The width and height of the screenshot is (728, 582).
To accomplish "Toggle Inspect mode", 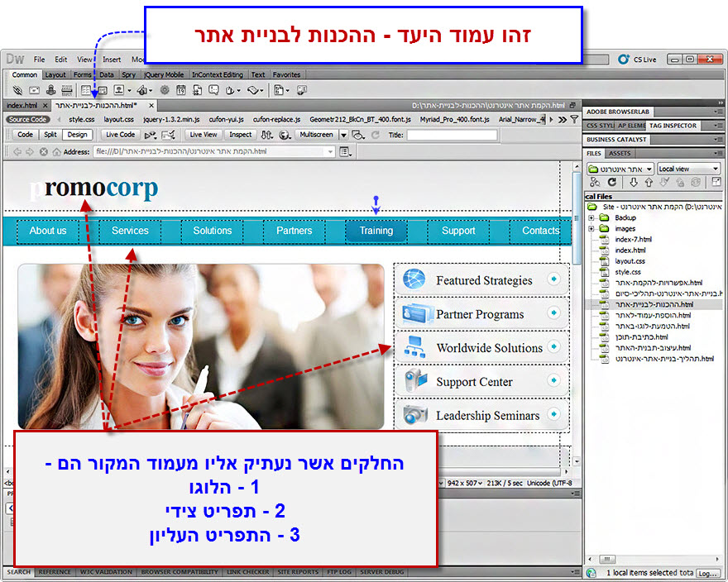I will (240, 135).
